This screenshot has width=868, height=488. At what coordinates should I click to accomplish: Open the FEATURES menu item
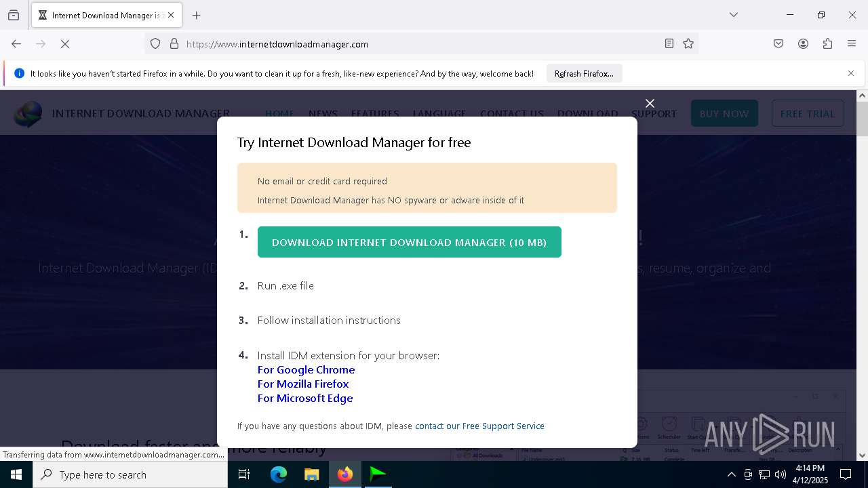click(375, 113)
